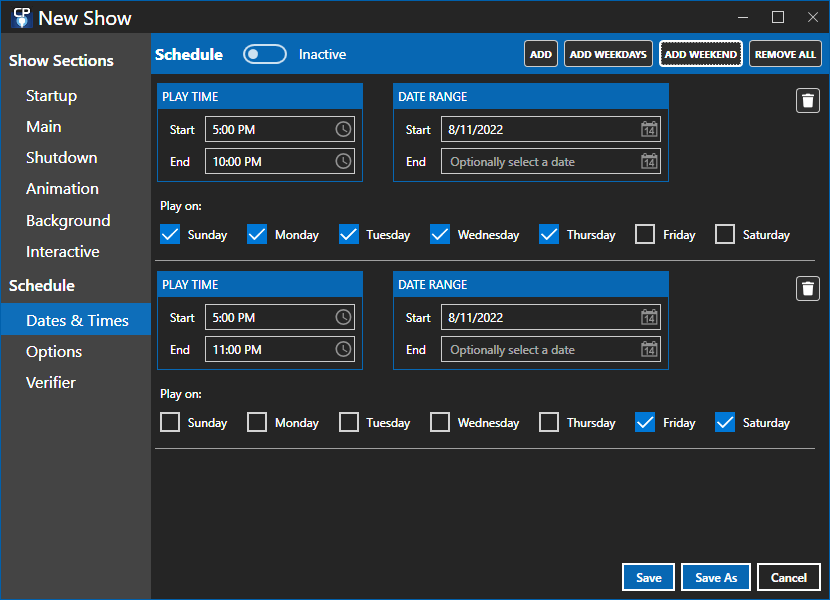Open clock picker for first schedule 10:00 PM End time

[343, 162]
